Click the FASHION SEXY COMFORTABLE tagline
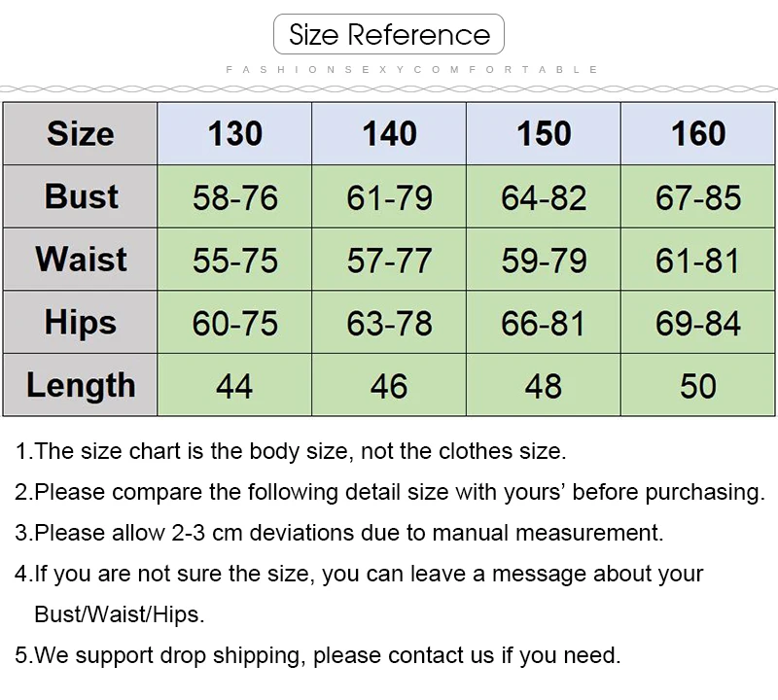This screenshot has height=700, width=778. coord(411,70)
